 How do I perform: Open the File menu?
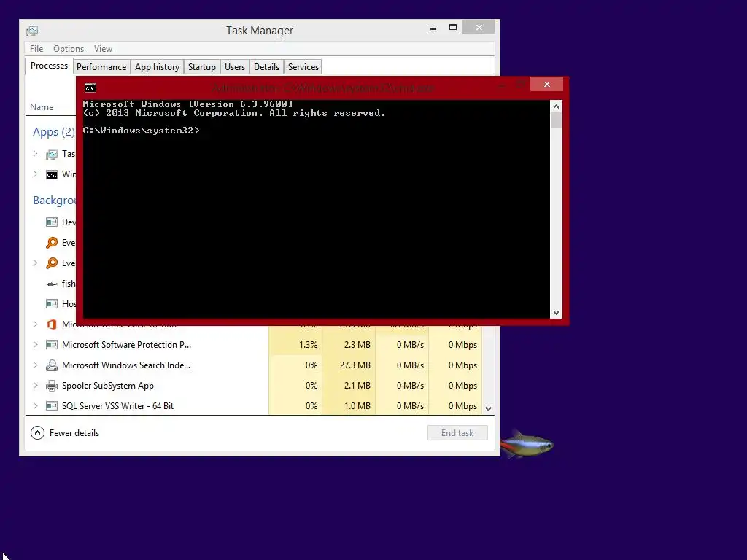click(36, 49)
